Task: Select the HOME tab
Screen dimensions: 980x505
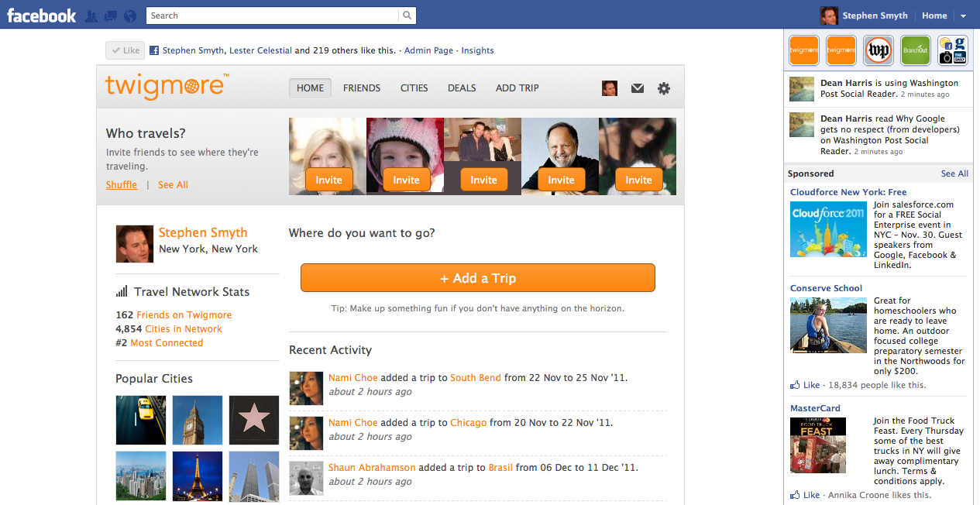Action: 310,88
